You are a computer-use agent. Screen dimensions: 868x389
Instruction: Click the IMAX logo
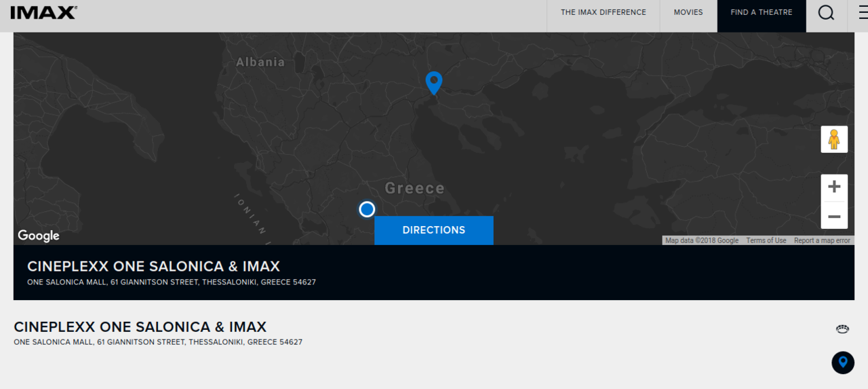(x=43, y=12)
